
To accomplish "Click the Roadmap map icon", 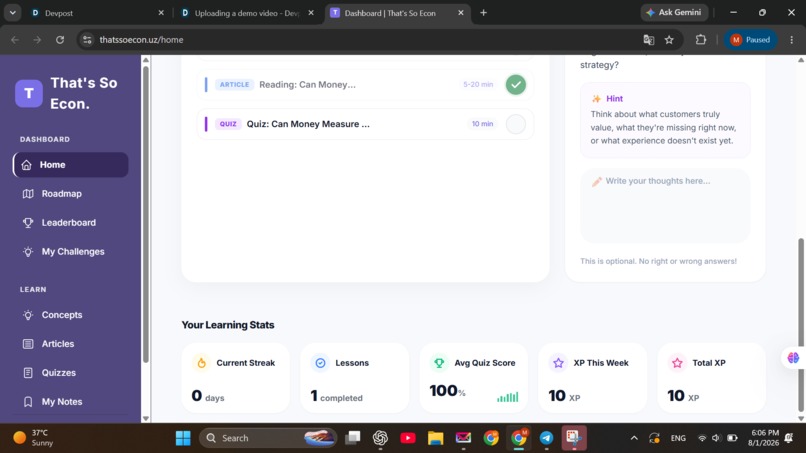I will coord(28,194).
